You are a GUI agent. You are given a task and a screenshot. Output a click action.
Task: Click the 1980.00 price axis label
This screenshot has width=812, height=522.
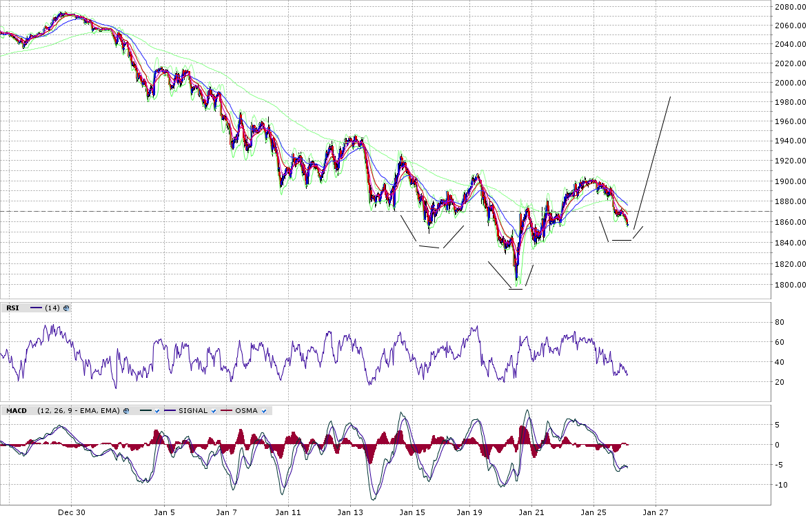tap(790, 103)
